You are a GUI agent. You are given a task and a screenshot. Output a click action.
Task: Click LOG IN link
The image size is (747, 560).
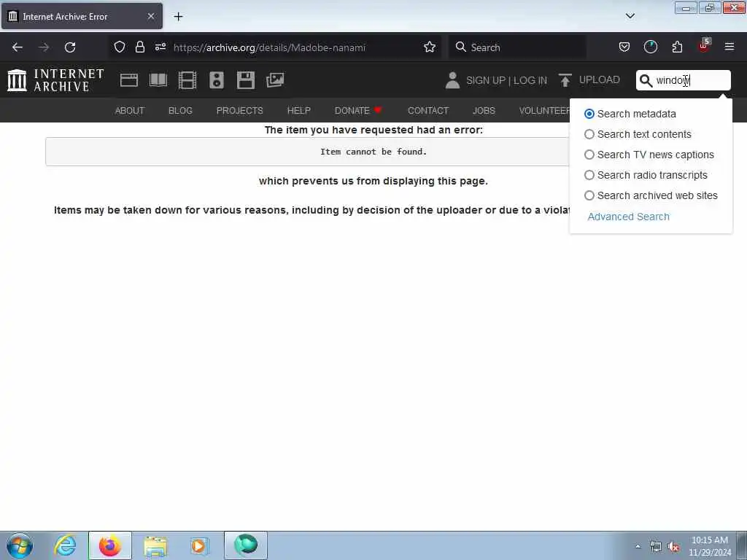click(x=530, y=80)
